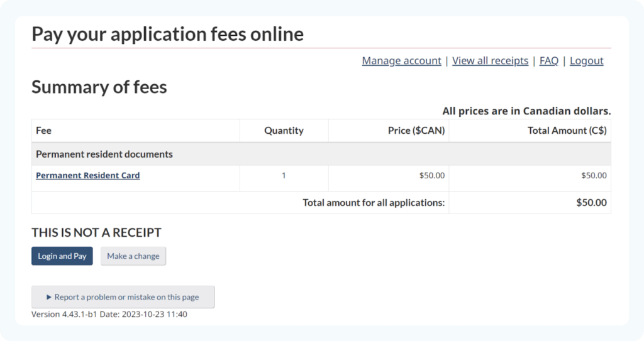Open the FAQ link

pos(548,61)
